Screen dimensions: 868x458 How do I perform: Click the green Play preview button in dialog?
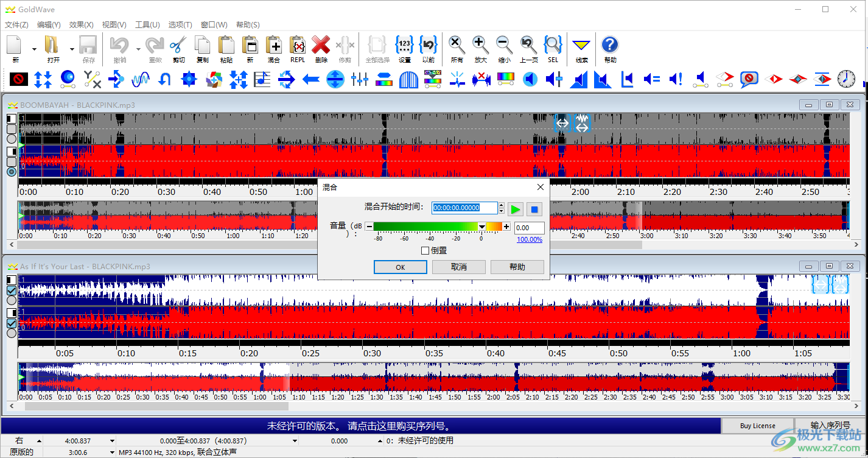pyautogui.click(x=516, y=210)
